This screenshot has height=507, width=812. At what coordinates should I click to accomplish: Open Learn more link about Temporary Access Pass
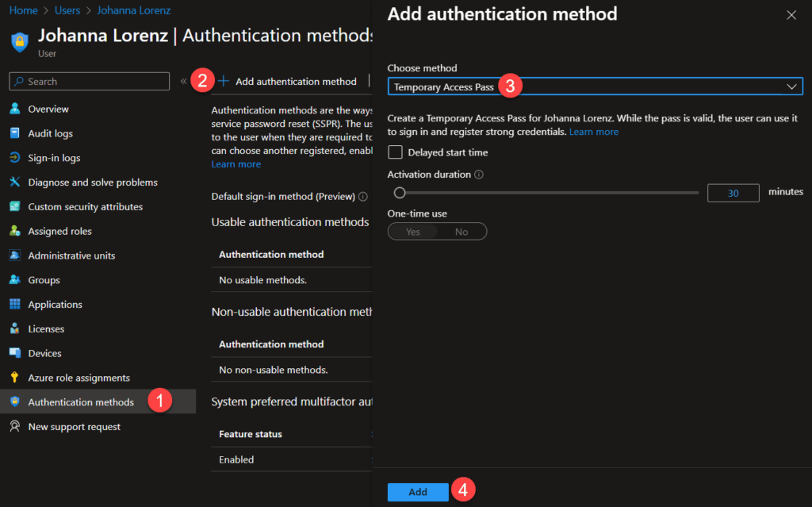(593, 132)
